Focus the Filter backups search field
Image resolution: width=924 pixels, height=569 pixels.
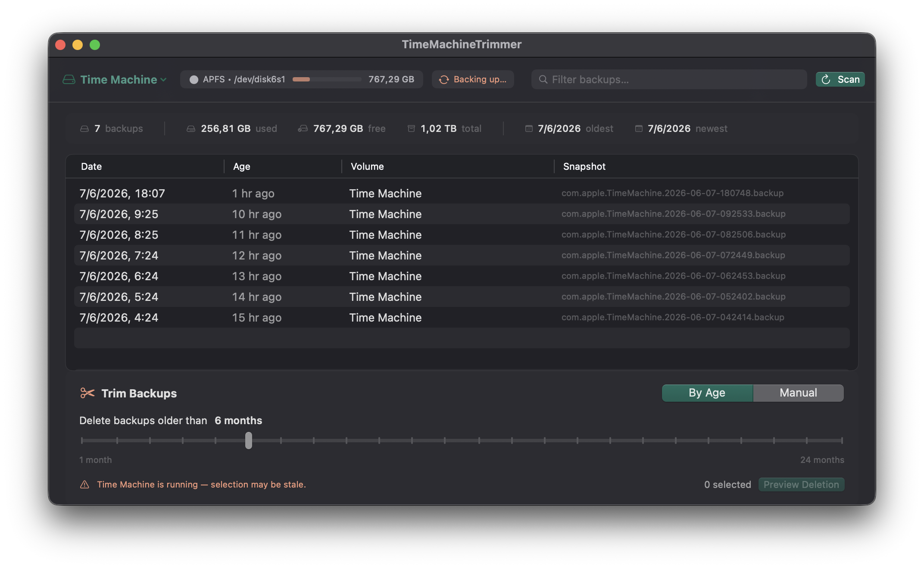669,80
